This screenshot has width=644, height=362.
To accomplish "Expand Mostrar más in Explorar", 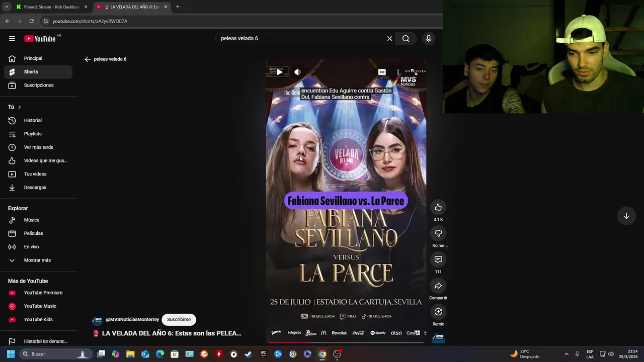I will [x=38, y=260].
